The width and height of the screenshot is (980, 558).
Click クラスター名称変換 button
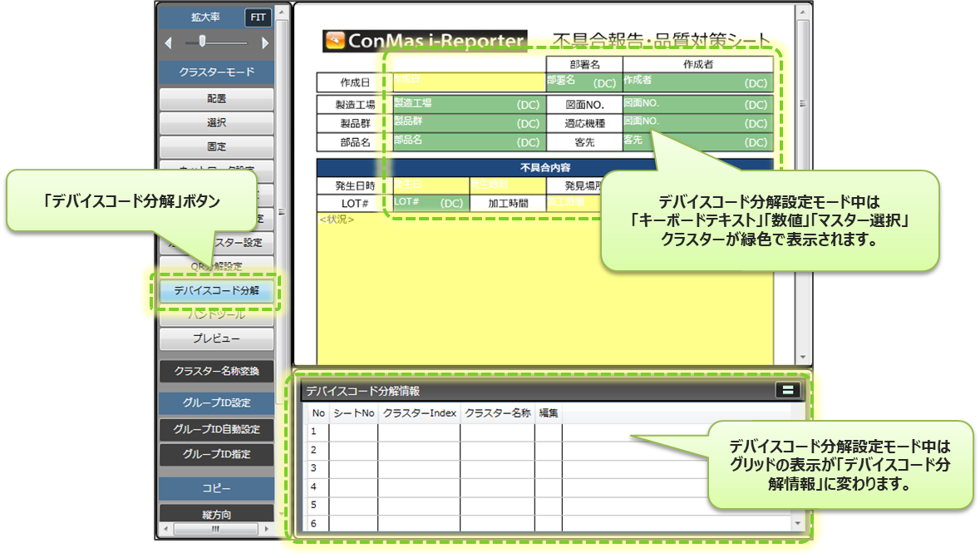click(216, 372)
